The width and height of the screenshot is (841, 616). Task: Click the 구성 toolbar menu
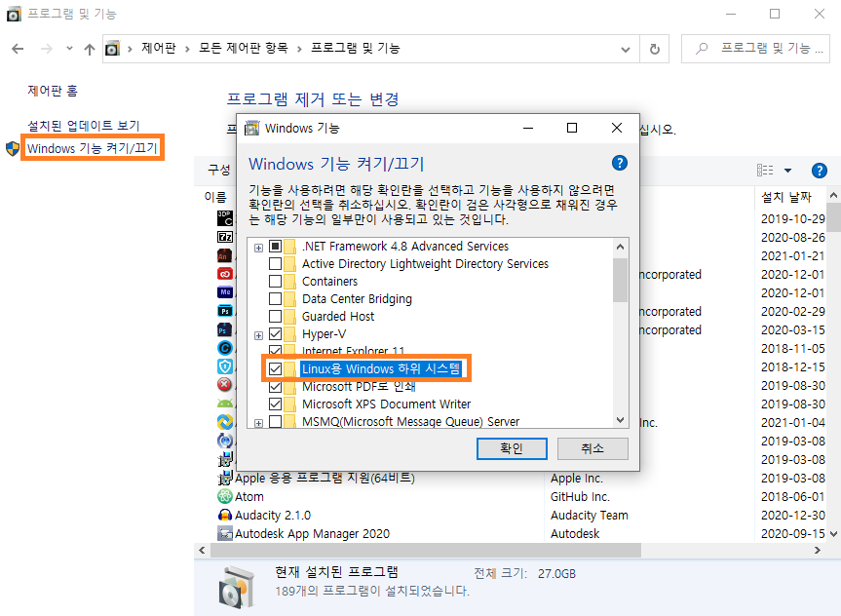(219, 171)
